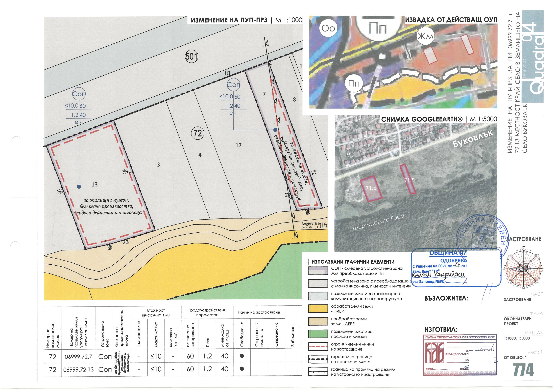Click the circled 72 massif marker
This screenshot has width=555, height=392.
[x=198, y=133]
